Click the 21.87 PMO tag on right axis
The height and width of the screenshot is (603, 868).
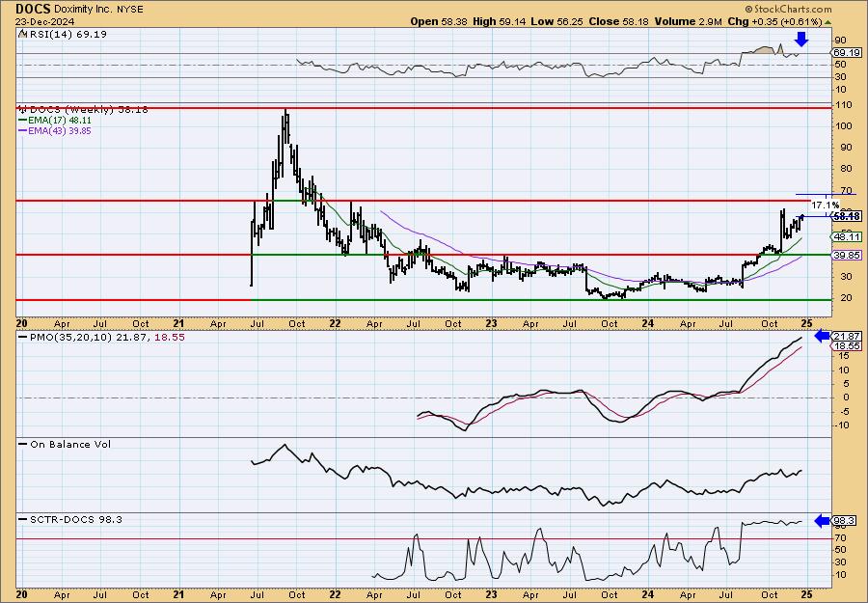point(847,336)
